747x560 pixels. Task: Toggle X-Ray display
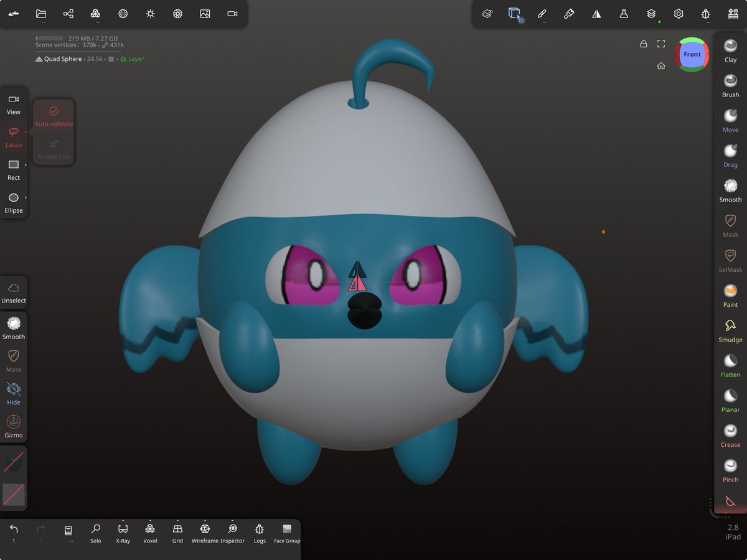(123, 533)
